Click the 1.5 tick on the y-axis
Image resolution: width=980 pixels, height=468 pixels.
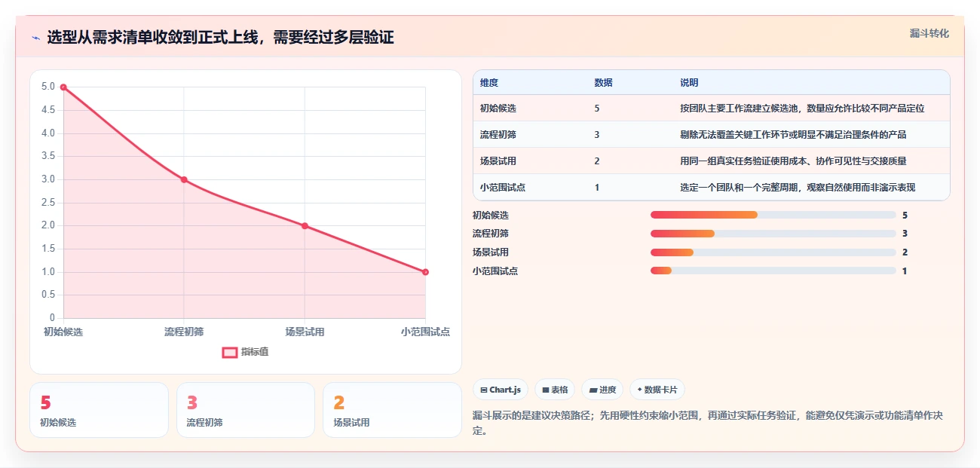coord(48,249)
